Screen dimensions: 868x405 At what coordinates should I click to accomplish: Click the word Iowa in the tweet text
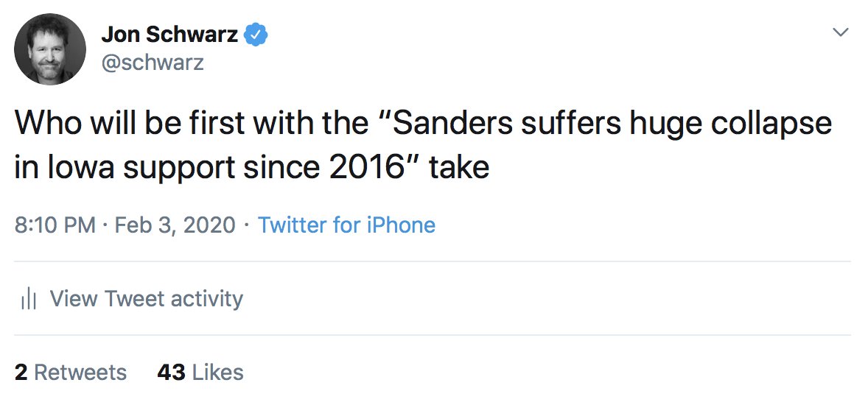78,168
